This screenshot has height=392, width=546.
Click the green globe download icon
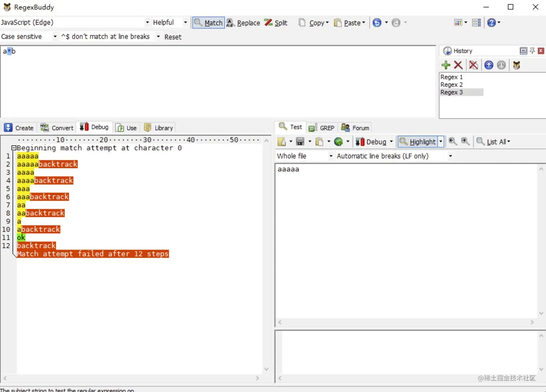click(338, 142)
